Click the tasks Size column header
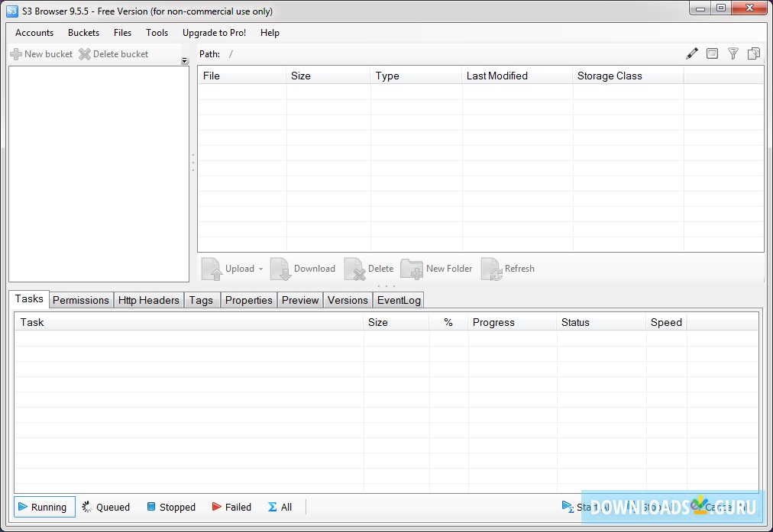This screenshot has width=773, height=532. coord(396,322)
